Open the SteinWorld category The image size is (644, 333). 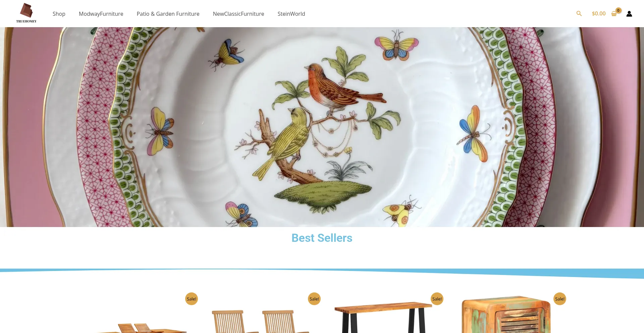(291, 14)
